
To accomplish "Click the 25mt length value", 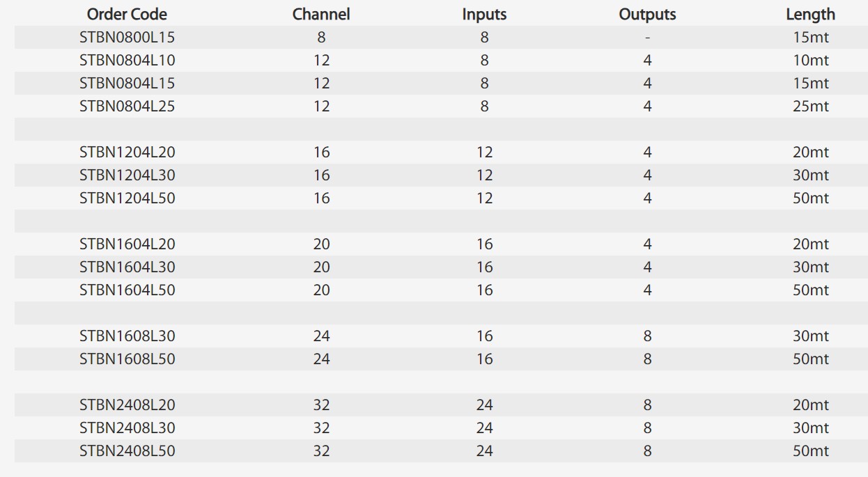I will [x=810, y=107].
